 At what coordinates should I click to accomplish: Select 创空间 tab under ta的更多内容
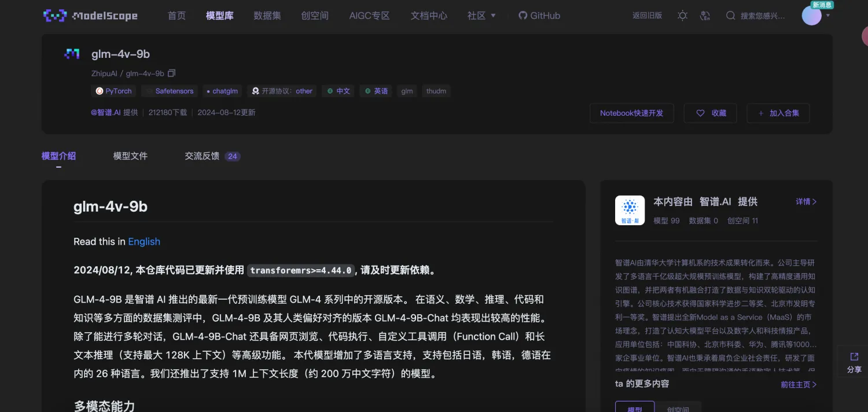678,408
